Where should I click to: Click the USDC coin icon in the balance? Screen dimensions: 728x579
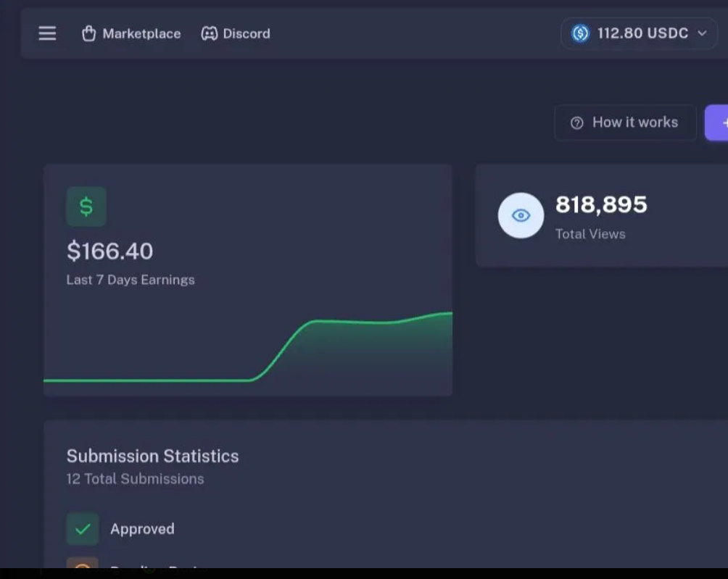(579, 33)
